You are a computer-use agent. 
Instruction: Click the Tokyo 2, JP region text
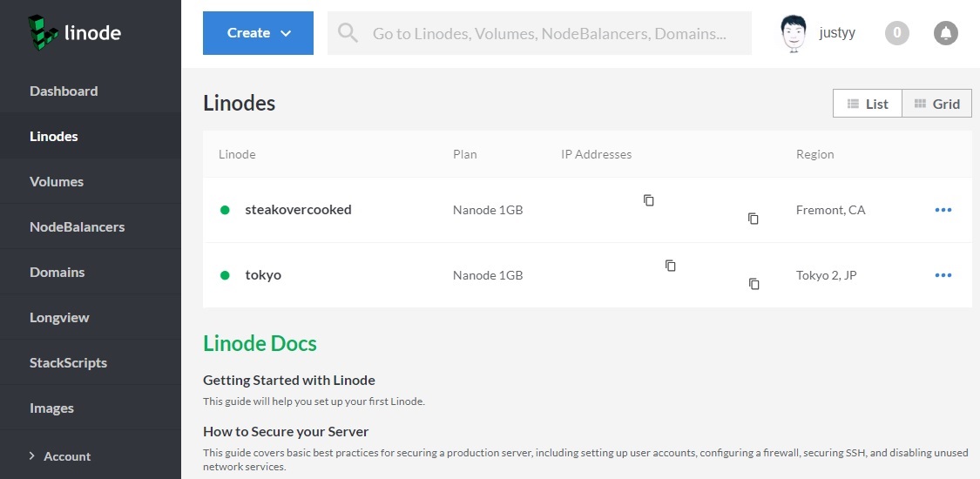tap(827, 275)
